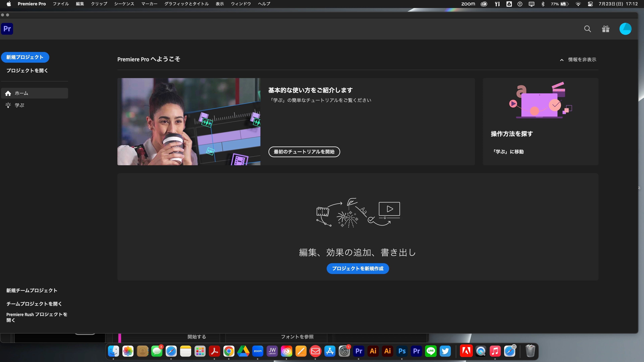Open Creative Cloud app in Dock
Screen dimensions: 644x362
[286, 351]
